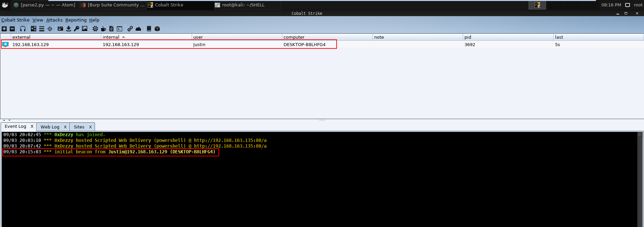Viewport: 644px width, 227px height.
Task: Open downloaded files with the download arrow icon
Action: coord(68,29)
